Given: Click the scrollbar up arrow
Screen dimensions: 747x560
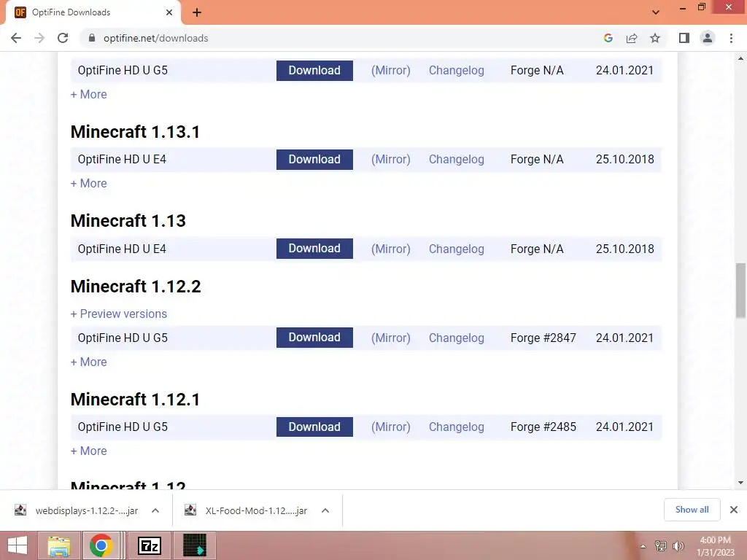Looking at the screenshot, I should tap(740, 58).
